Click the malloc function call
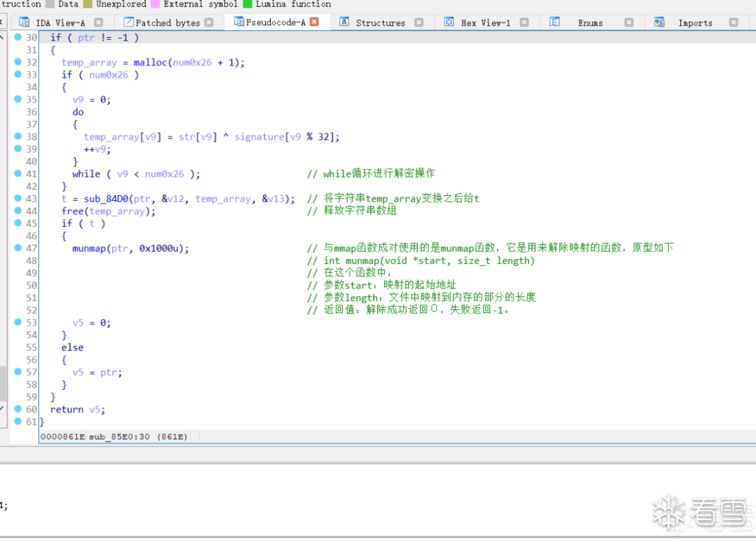The height and width of the screenshot is (541, 756). tap(150, 62)
